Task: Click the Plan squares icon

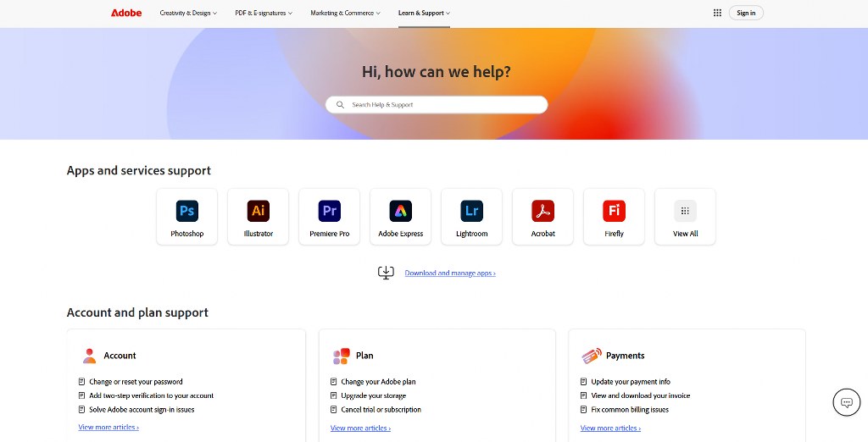Action: (x=342, y=356)
